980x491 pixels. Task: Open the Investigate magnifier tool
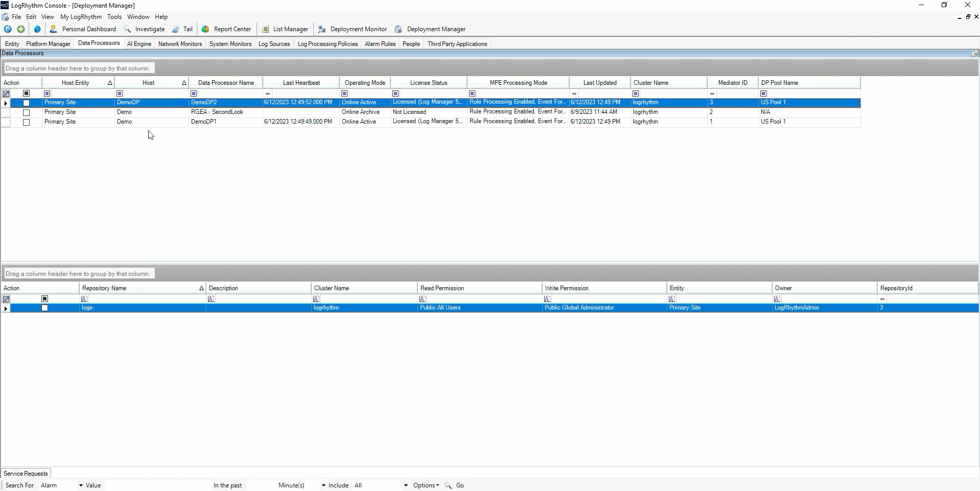(x=127, y=29)
